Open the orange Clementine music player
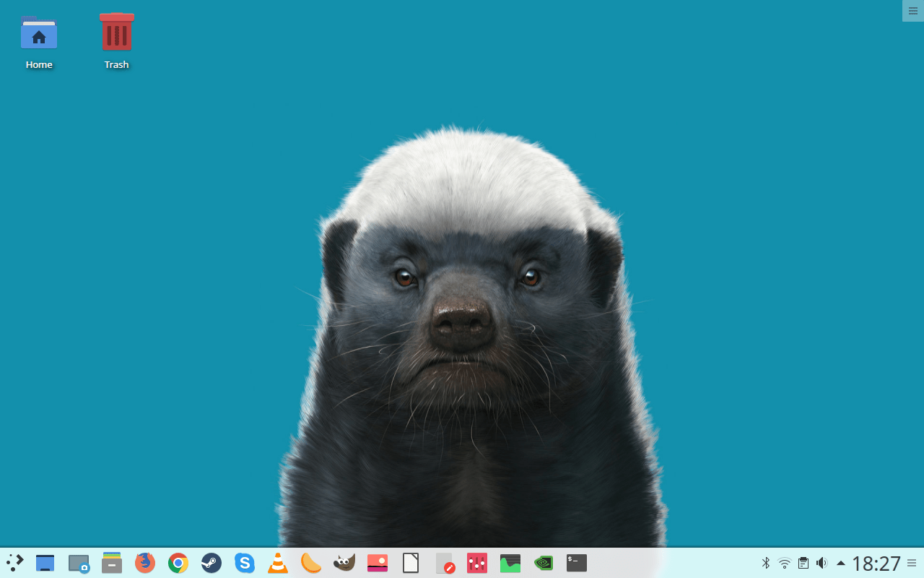 click(311, 563)
